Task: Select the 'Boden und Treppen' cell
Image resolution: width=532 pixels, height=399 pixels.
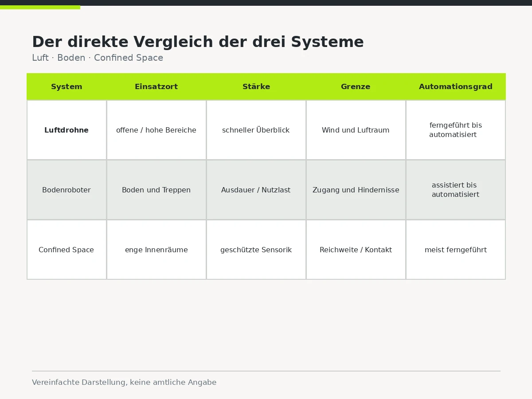Action: coord(156,190)
